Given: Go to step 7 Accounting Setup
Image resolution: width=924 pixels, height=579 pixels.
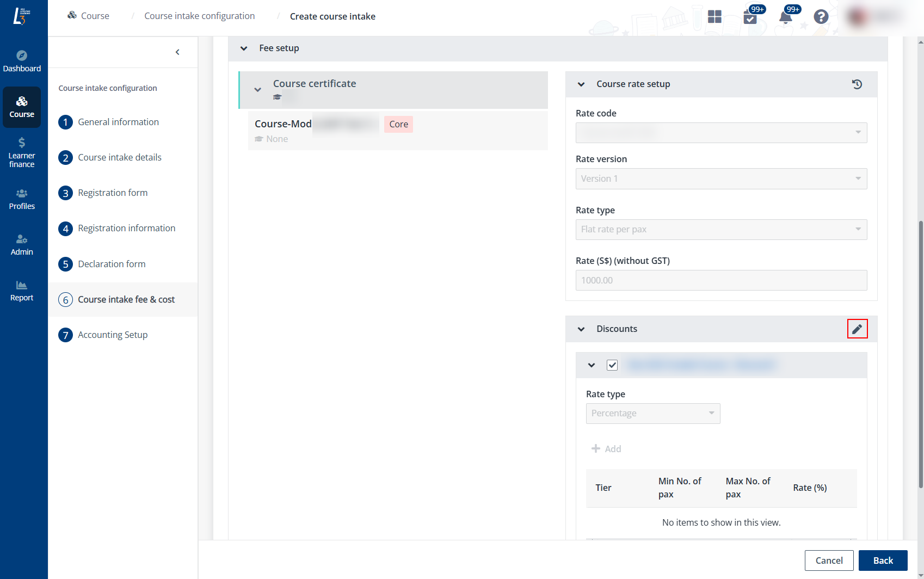Looking at the screenshot, I should [113, 335].
